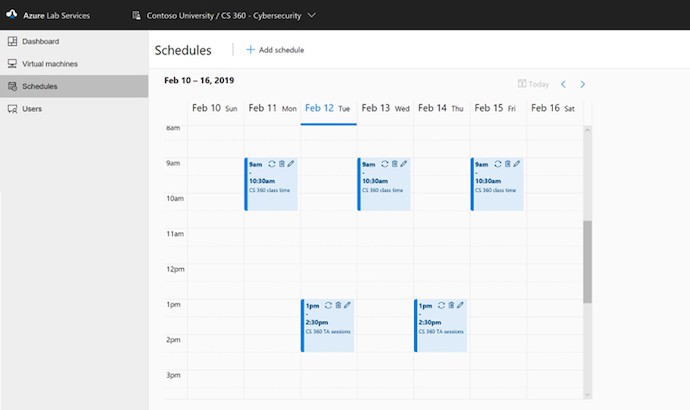The image size is (690, 410).
Task: Click the calendar vertical scrollbar
Action: click(587, 260)
